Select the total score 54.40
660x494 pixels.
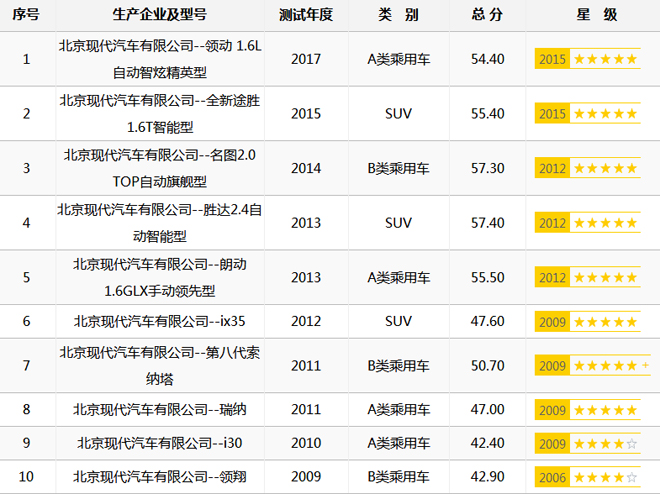pyautogui.click(x=487, y=59)
